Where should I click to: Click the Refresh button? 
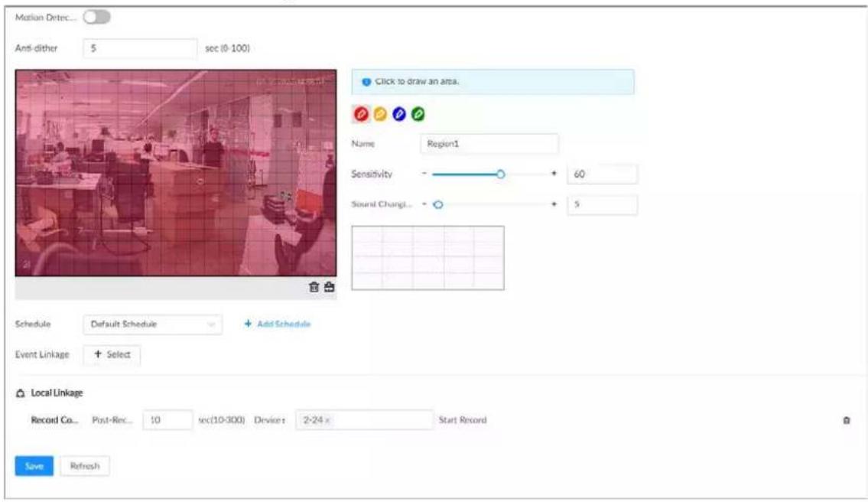pos(85,466)
